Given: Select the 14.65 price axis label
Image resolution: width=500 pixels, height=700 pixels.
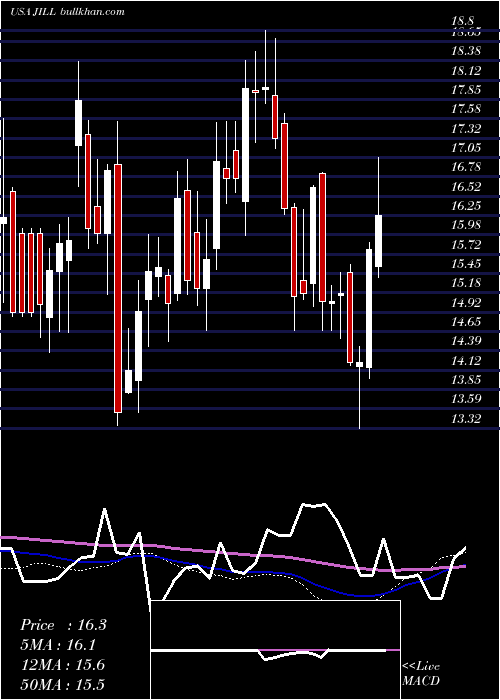Looking at the screenshot, I should click(466, 322).
